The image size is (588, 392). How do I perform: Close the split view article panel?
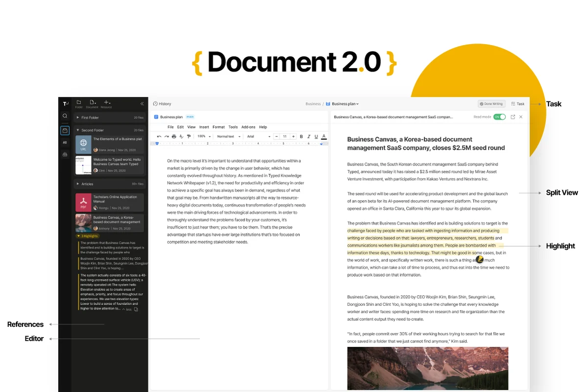tap(521, 117)
